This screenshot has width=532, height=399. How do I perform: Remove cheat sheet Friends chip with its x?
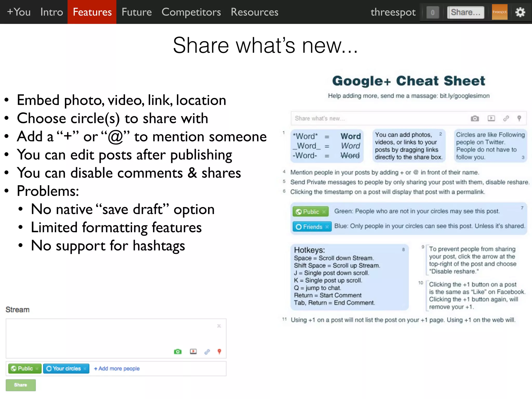[x=327, y=227]
